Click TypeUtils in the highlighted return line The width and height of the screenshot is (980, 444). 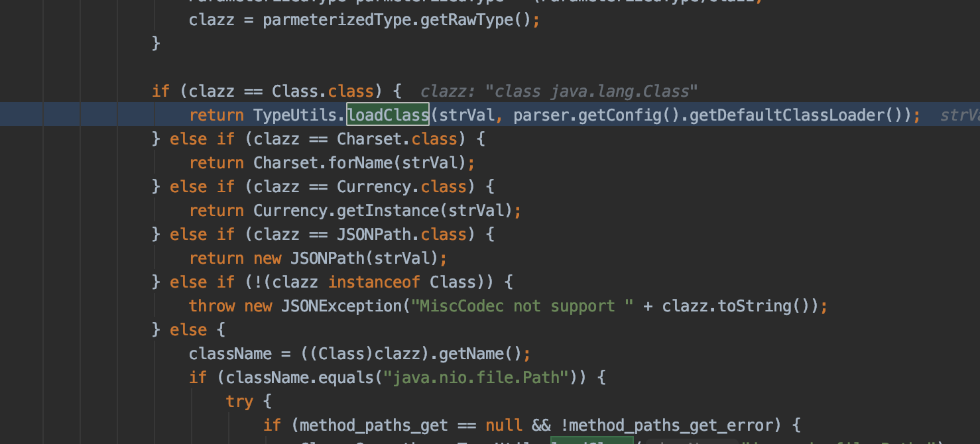[295, 115]
